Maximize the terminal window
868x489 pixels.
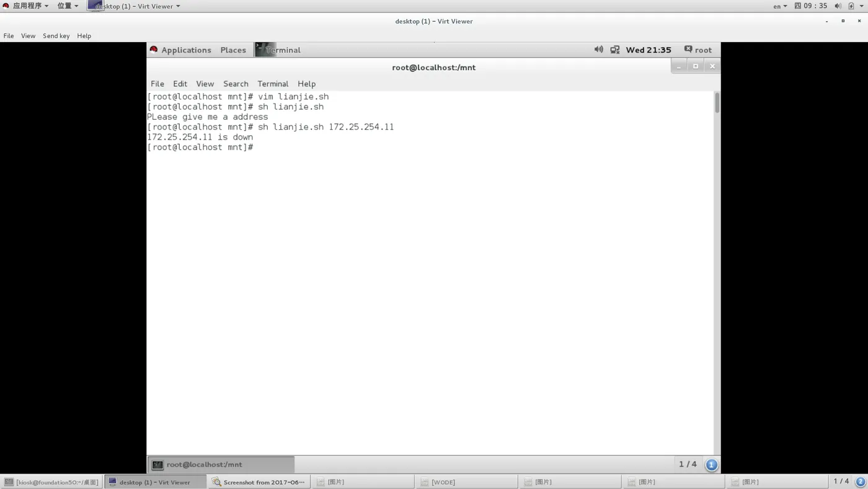point(696,66)
